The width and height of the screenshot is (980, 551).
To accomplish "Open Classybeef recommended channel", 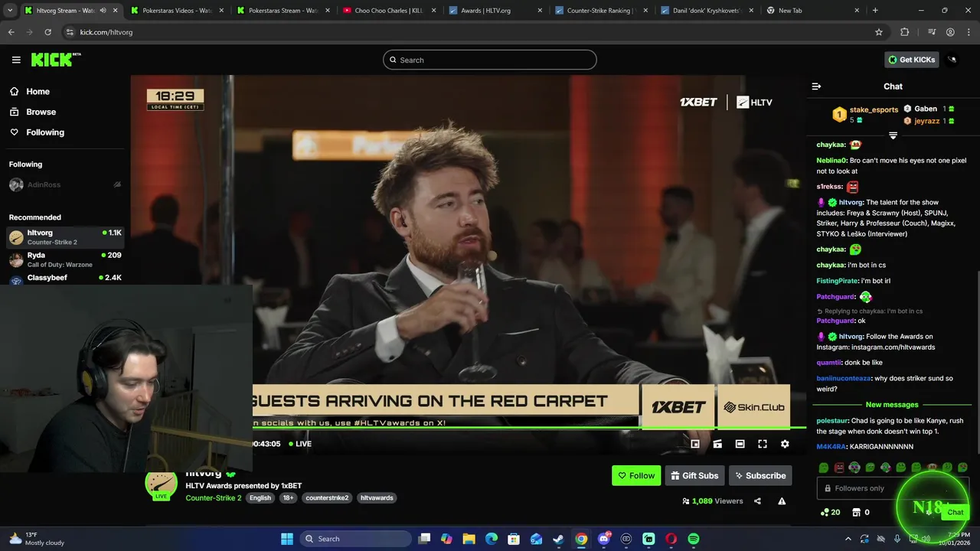I will pyautogui.click(x=65, y=278).
